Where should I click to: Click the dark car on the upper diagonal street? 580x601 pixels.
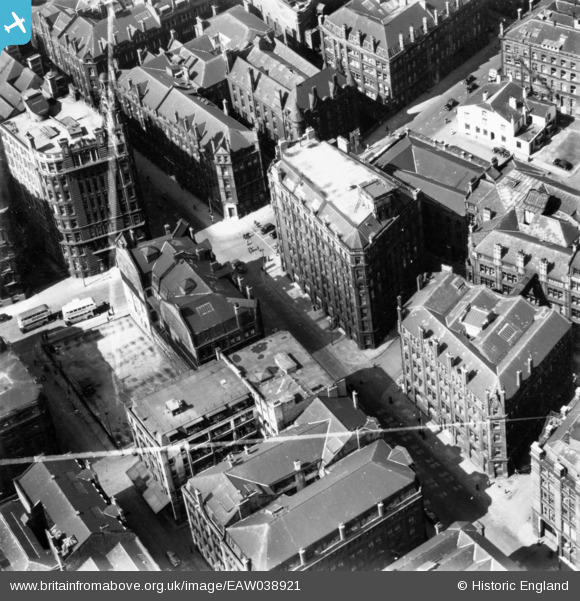[x=452, y=104]
